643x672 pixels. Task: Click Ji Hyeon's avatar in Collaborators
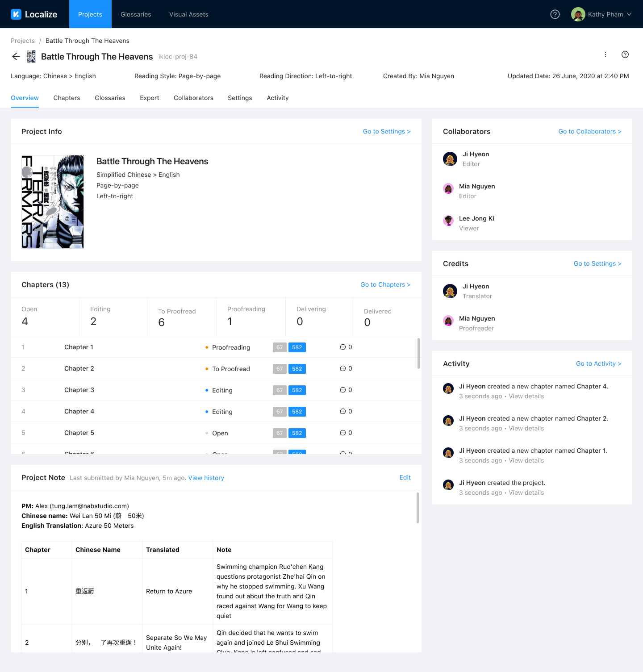point(450,159)
